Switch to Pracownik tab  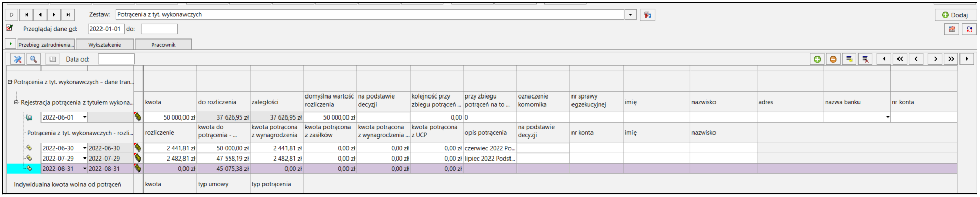point(164,45)
